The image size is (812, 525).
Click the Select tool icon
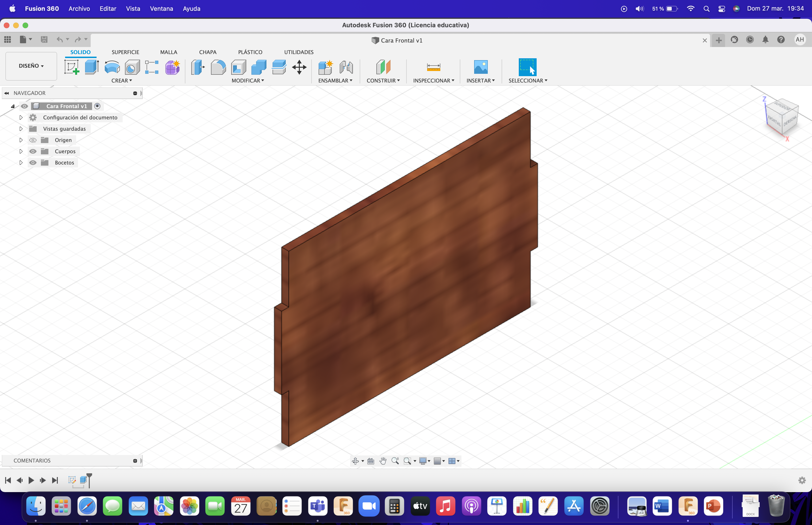(527, 67)
